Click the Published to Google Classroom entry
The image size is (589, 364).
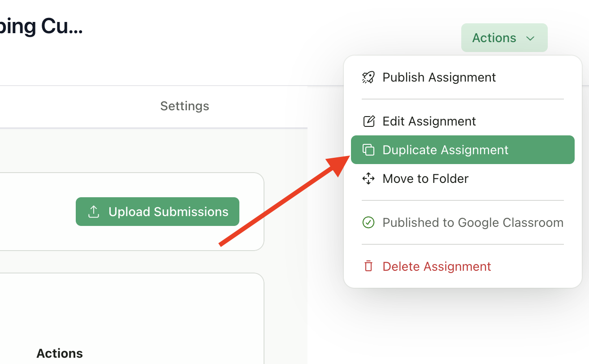click(x=472, y=222)
